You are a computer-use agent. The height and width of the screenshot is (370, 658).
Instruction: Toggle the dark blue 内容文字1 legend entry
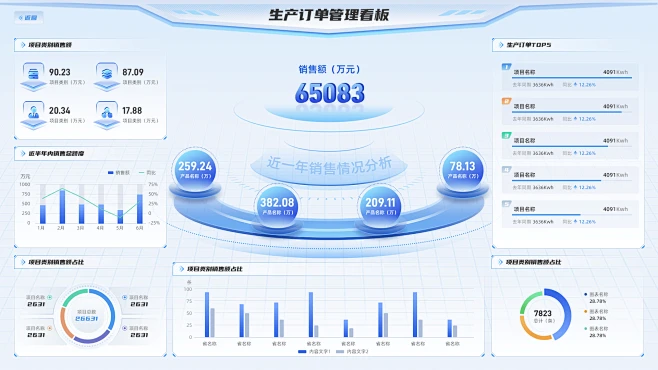[x=314, y=352]
